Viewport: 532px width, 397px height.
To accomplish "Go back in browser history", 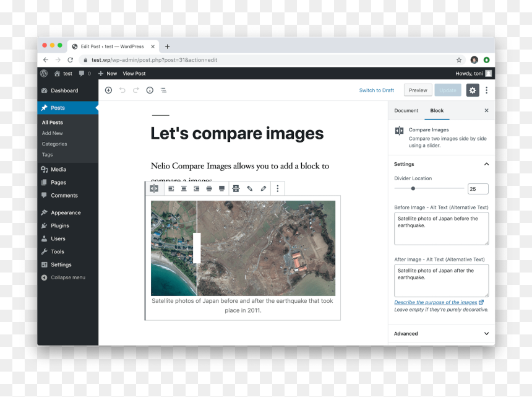I will (x=46, y=60).
